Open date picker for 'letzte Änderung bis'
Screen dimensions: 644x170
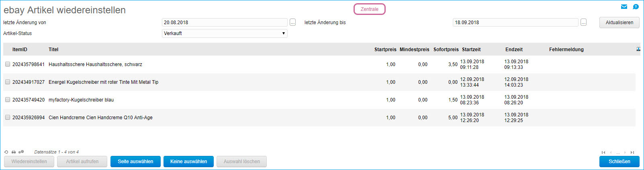click(583, 23)
